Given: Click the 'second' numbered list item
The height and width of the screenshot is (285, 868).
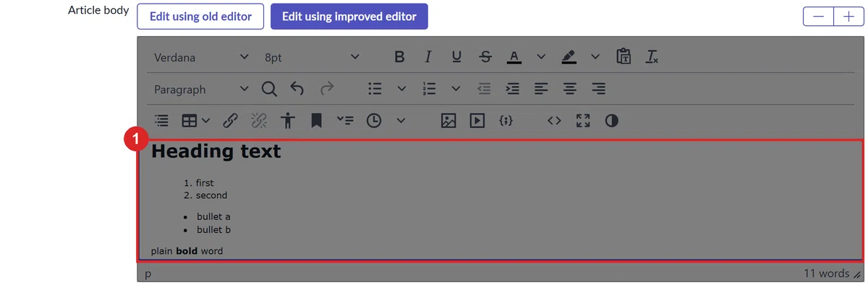Looking at the screenshot, I should tap(211, 195).
